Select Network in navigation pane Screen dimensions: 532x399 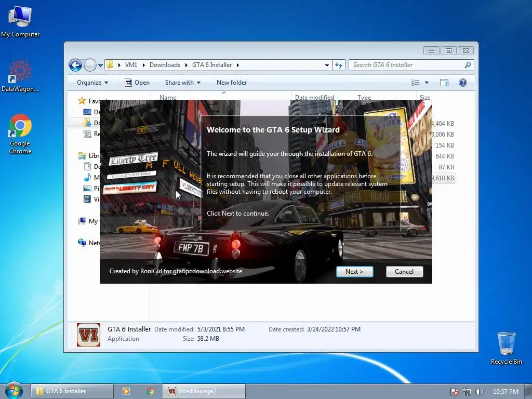88,243
